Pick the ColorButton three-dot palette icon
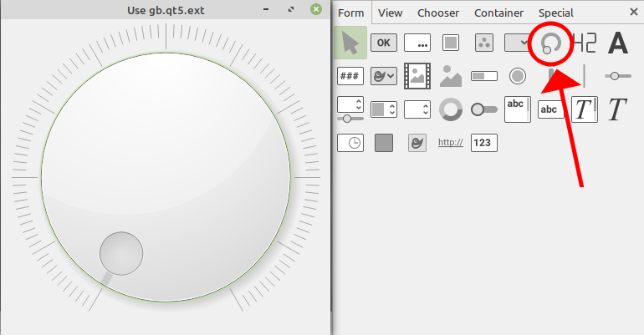This screenshot has height=335, width=644. click(x=483, y=43)
